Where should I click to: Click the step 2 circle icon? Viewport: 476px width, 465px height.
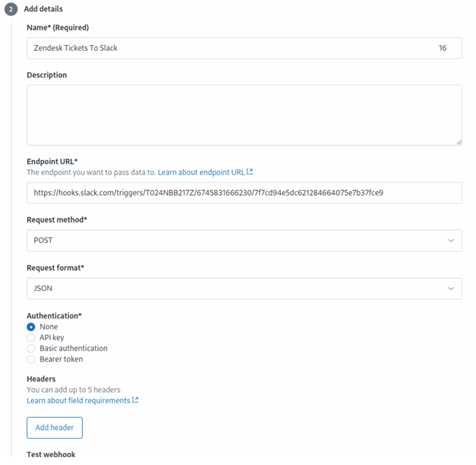[x=12, y=10]
